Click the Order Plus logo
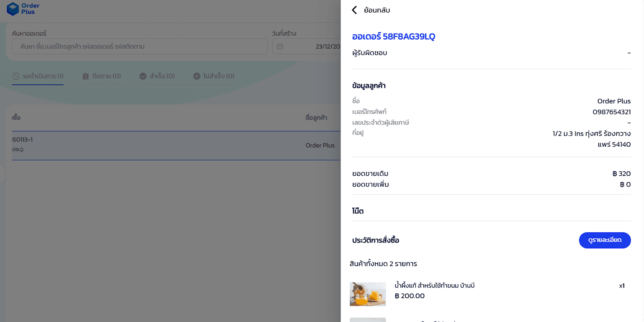The image size is (644, 322). (x=23, y=9)
